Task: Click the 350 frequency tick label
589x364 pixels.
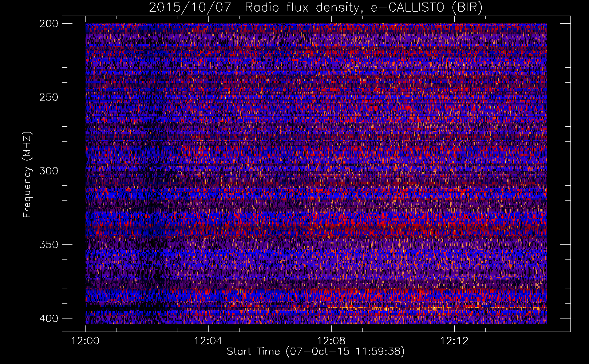Action: (48, 244)
